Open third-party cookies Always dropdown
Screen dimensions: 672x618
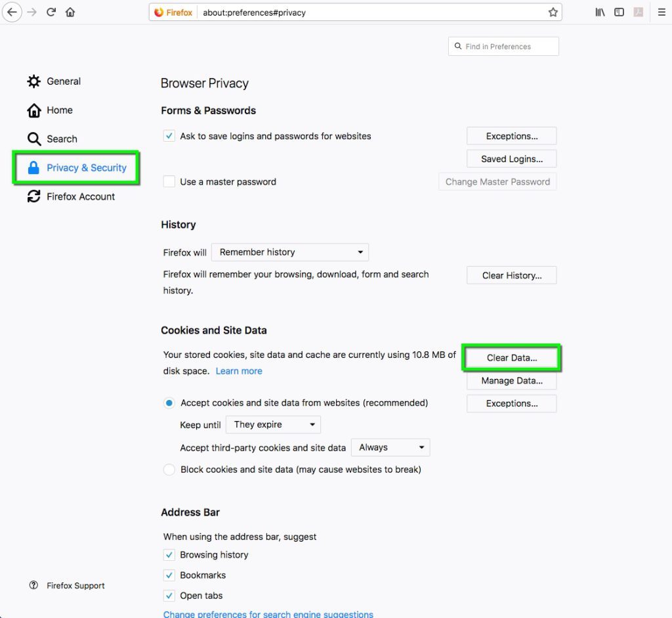390,448
